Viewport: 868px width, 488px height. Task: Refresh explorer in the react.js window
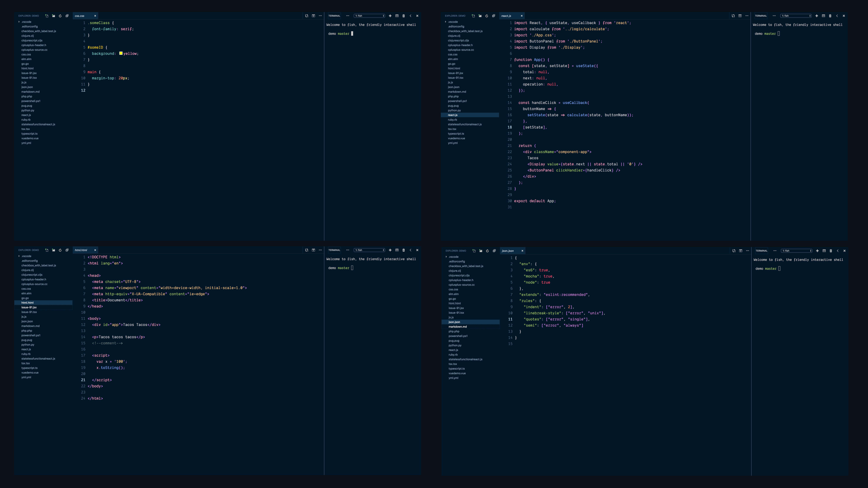coord(487,16)
